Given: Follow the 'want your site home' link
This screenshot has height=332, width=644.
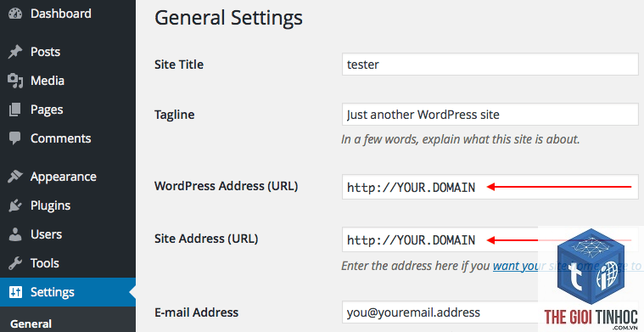Looking at the screenshot, I should [567, 266].
